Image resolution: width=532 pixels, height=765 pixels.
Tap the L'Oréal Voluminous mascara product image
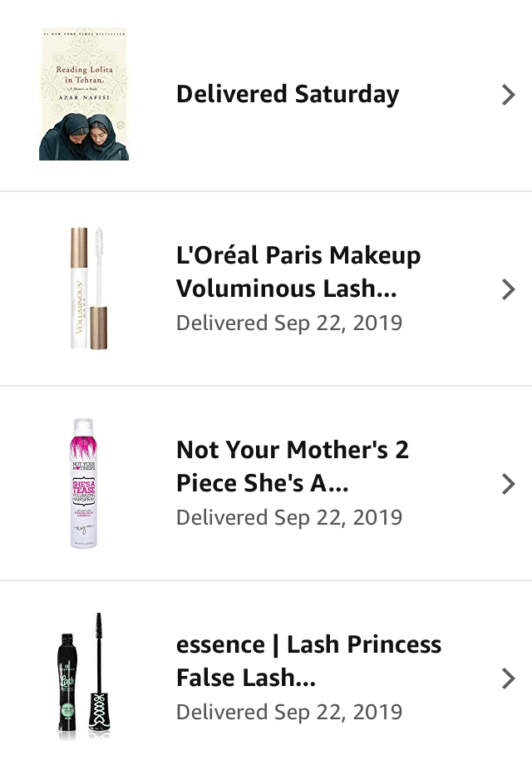coord(88,289)
